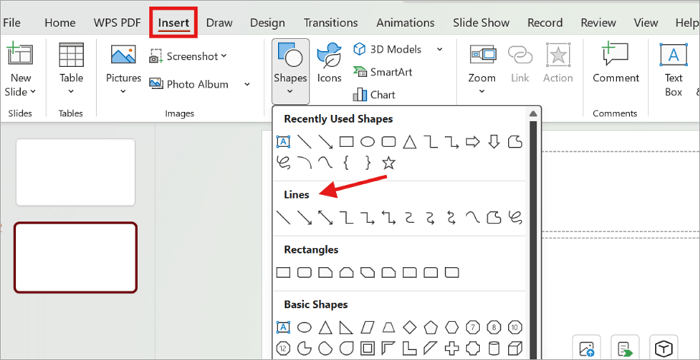
Task: Go to the Draw tab
Action: [219, 23]
